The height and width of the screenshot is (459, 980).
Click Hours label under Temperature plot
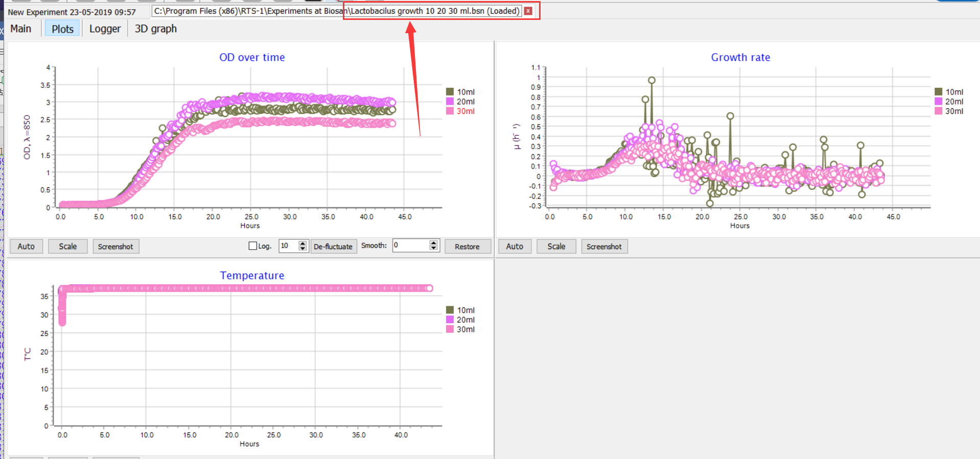249,444
